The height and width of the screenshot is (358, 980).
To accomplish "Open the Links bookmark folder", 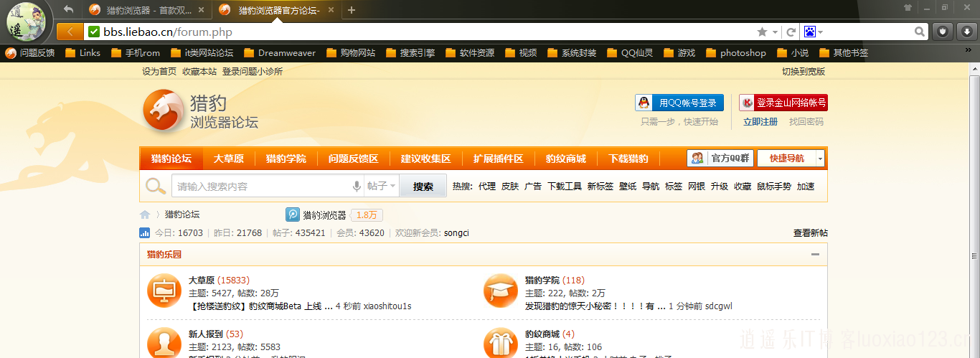I will [83, 52].
